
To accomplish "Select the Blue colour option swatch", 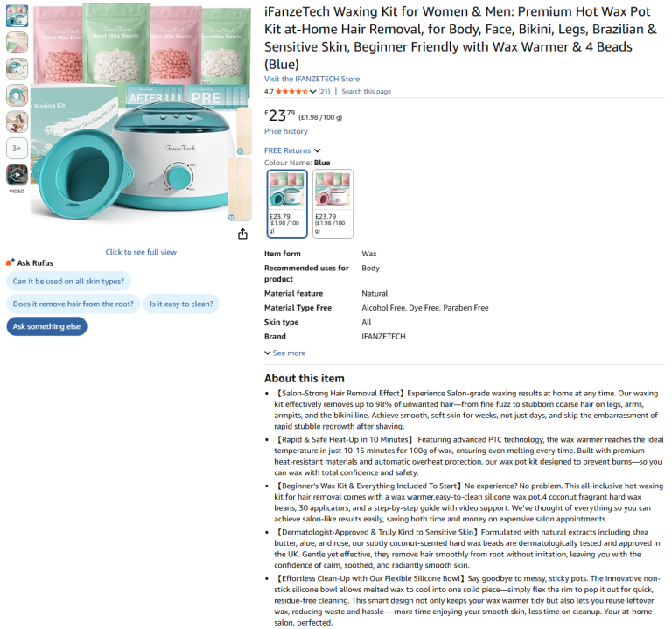I will pos(287,204).
